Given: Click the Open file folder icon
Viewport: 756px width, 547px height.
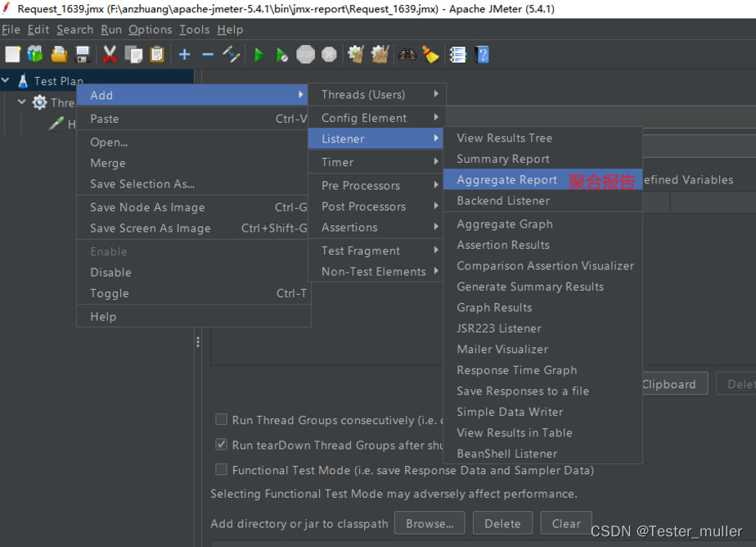Looking at the screenshot, I should pos(59,55).
